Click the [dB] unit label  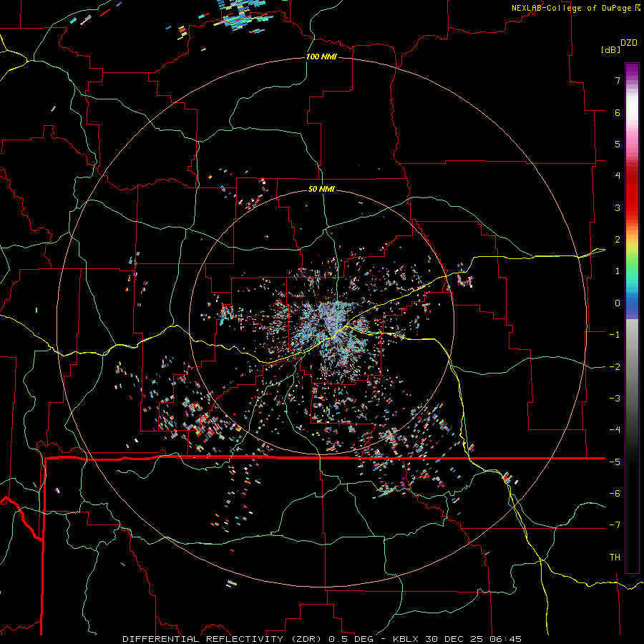click(611, 49)
